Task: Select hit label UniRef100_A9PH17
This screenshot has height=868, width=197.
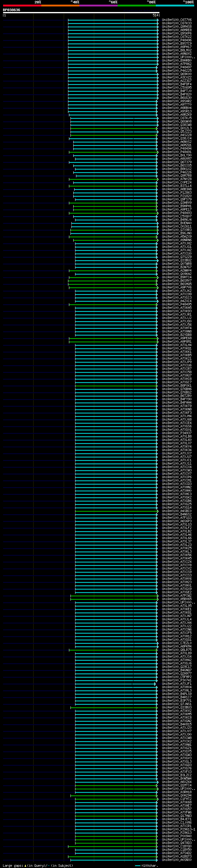Action: (177, 47)
